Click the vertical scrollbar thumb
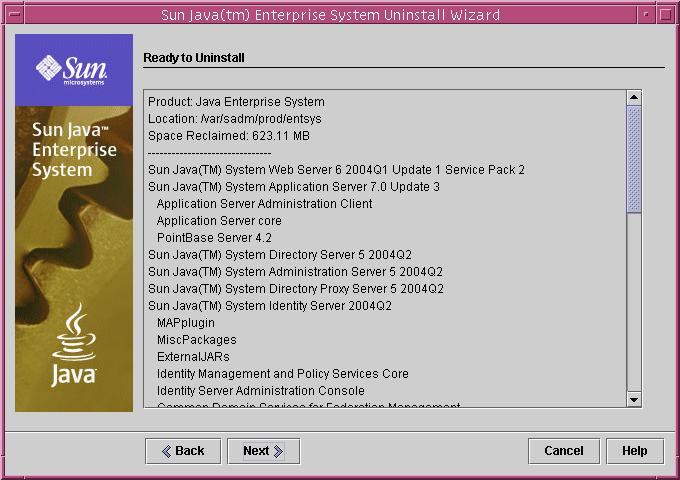Image resolution: width=680 pixels, height=480 pixels. point(634,159)
